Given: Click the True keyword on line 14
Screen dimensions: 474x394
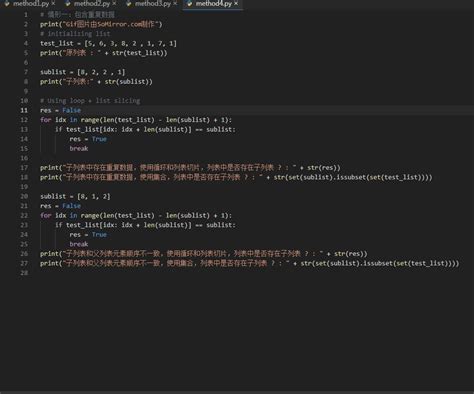Looking at the screenshot, I should pos(99,139).
